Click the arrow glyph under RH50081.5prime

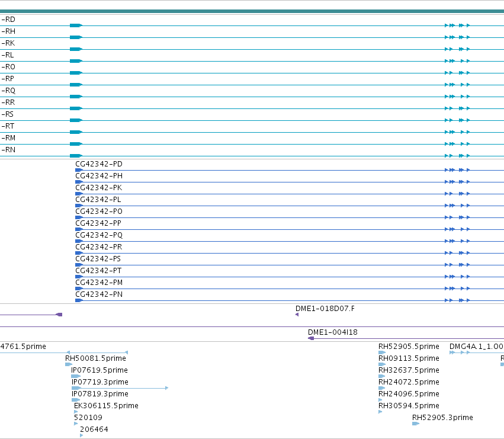click(69, 364)
